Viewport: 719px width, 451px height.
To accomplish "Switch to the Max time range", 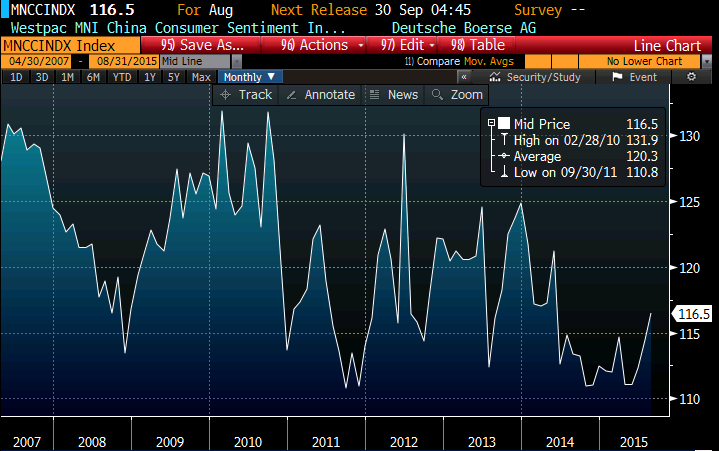I will coord(201,77).
